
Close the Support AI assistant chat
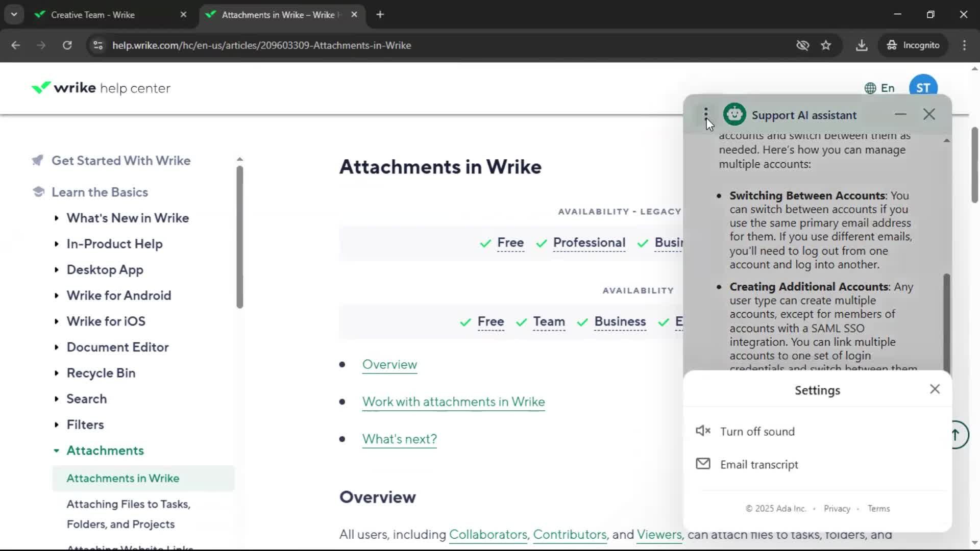[929, 114]
